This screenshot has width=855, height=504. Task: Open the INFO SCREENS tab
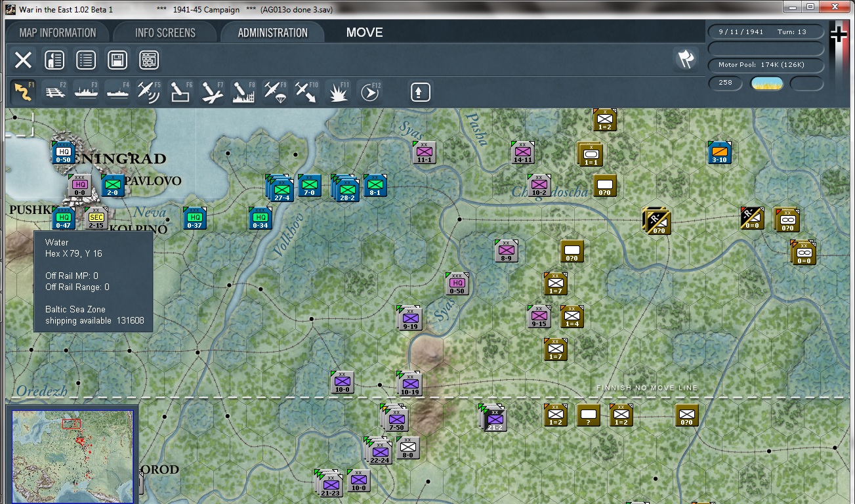click(165, 33)
